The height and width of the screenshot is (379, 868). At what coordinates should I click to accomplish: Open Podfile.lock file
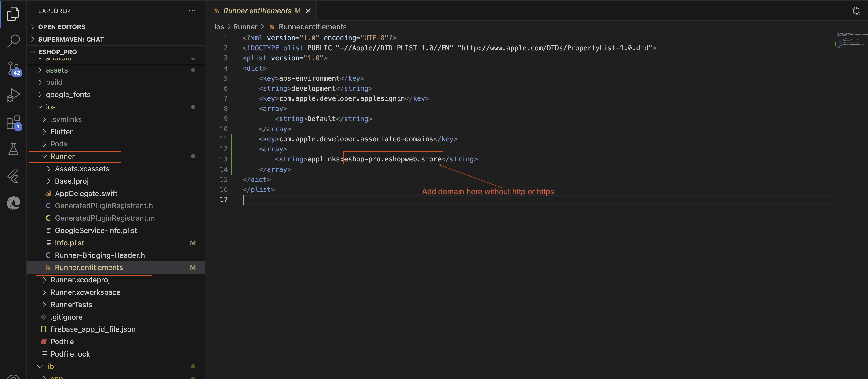pyautogui.click(x=116, y=354)
